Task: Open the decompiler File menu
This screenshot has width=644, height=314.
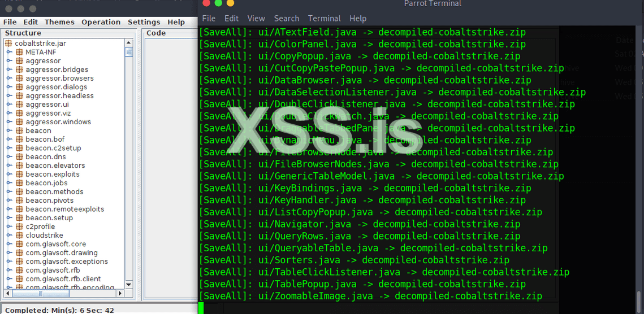Action: coord(10,22)
